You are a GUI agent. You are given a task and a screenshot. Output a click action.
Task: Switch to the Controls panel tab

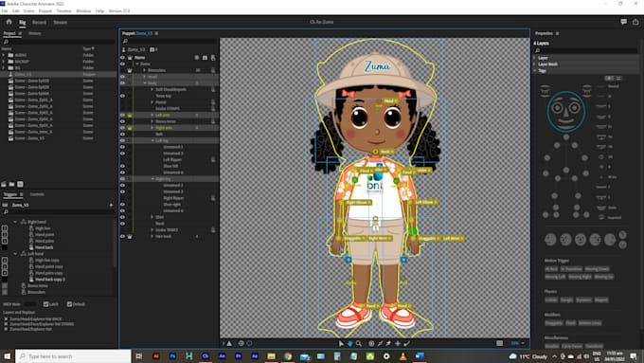[x=37, y=194]
